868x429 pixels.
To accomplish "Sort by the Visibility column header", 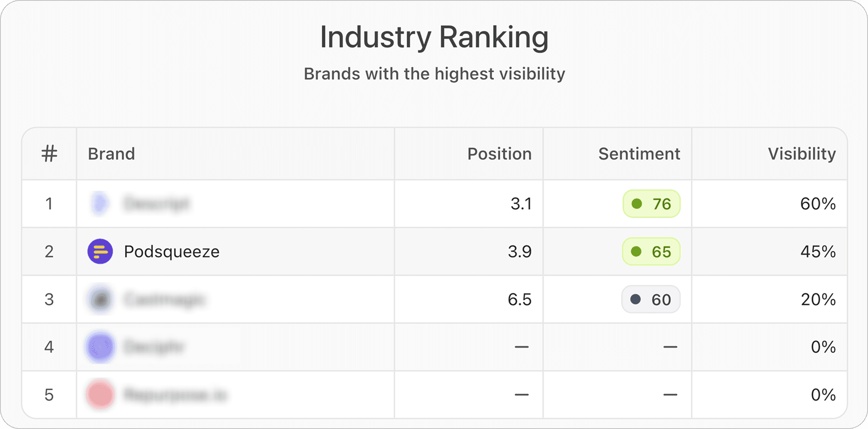I will [x=801, y=153].
